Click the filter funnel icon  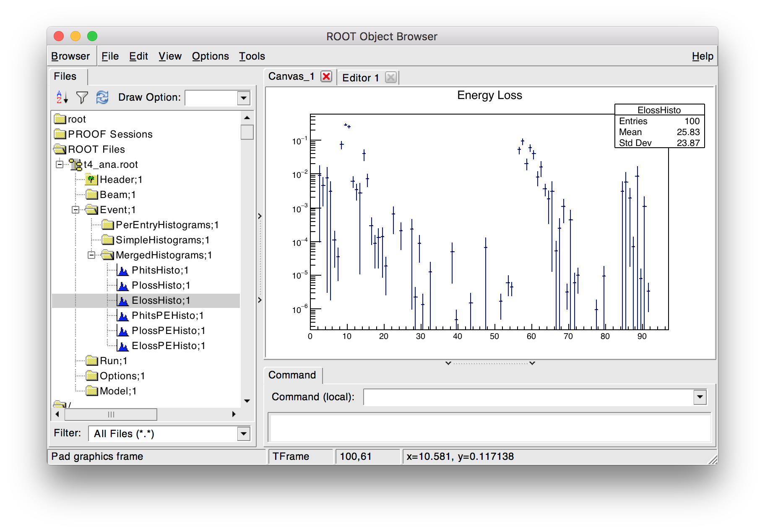point(82,97)
